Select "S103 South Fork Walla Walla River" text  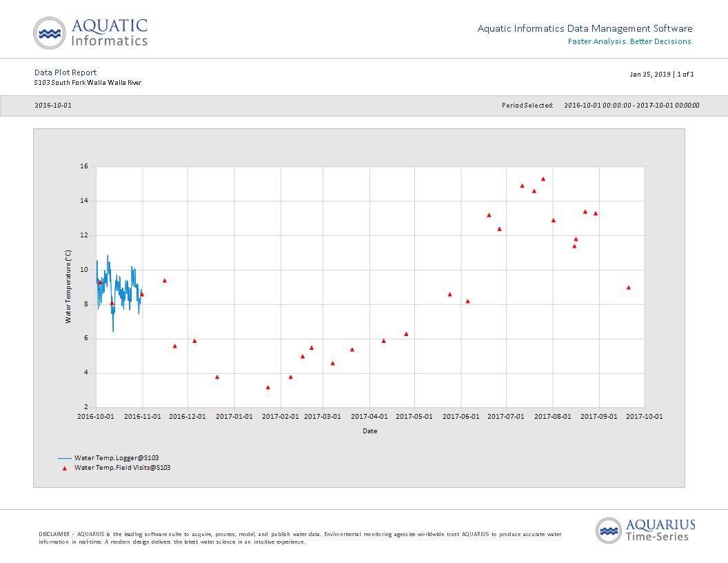click(x=88, y=83)
